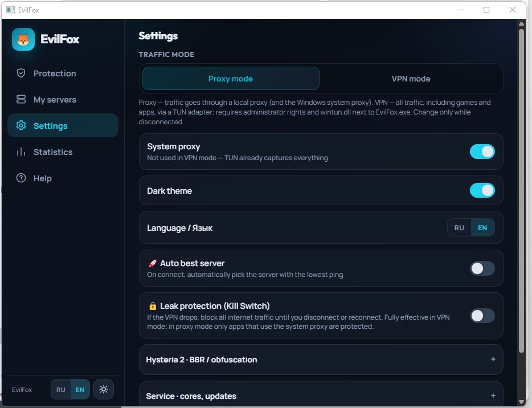Click the Leak protection (Kill Switch) label

[x=215, y=306]
